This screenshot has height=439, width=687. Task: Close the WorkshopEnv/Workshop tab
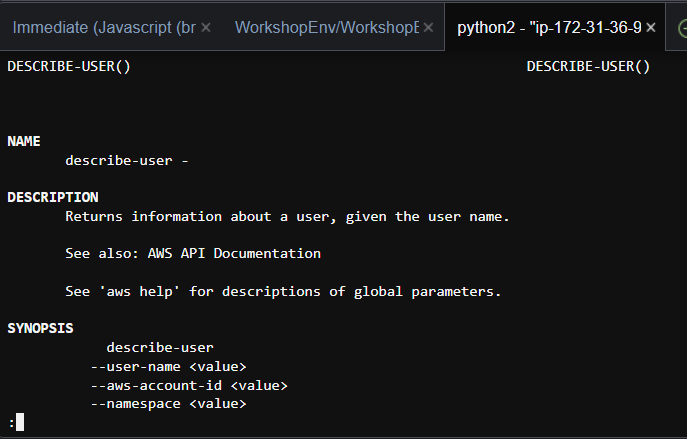point(428,28)
